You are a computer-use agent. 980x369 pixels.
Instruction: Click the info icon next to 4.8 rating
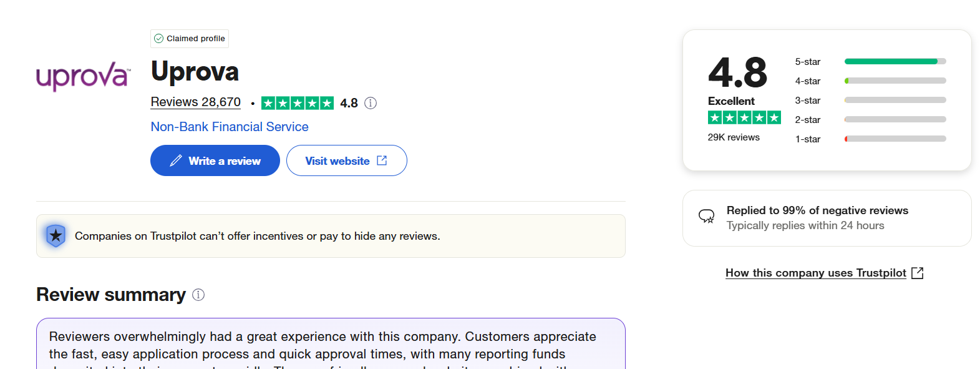[371, 103]
